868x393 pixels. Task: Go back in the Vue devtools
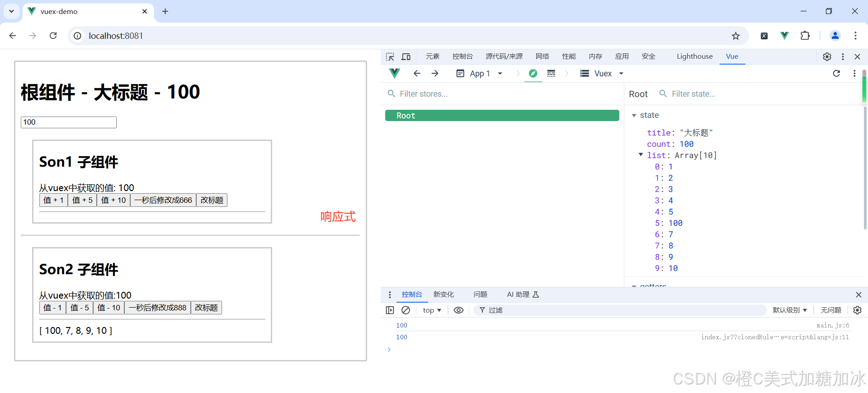(417, 73)
